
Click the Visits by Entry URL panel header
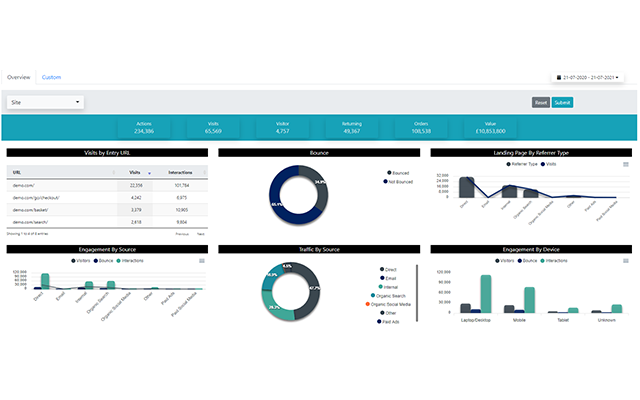(x=107, y=153)
